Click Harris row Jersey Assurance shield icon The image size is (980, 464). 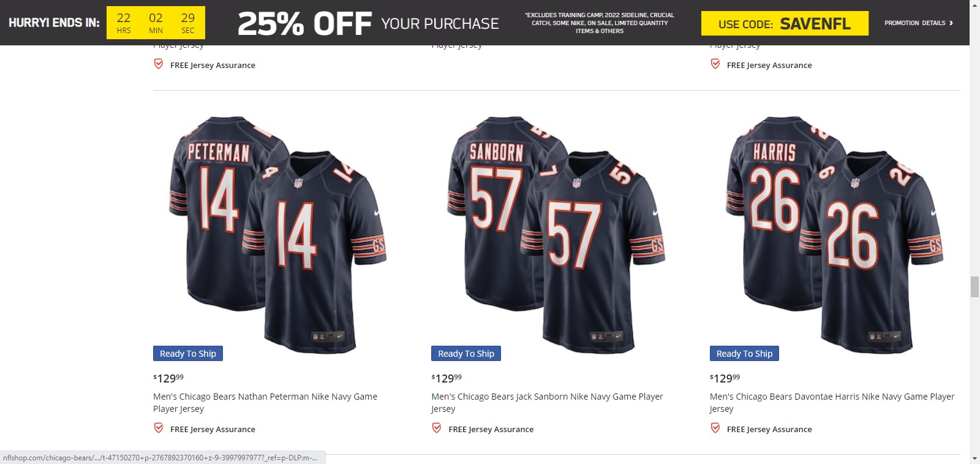pos(715,428)
